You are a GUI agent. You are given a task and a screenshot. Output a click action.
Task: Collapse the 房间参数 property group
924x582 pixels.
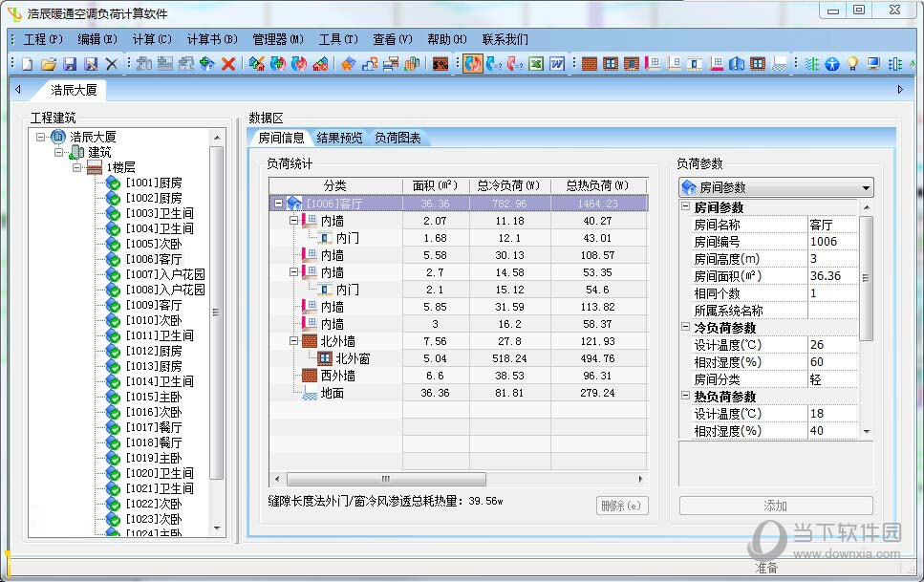click(x=685, y=206)
